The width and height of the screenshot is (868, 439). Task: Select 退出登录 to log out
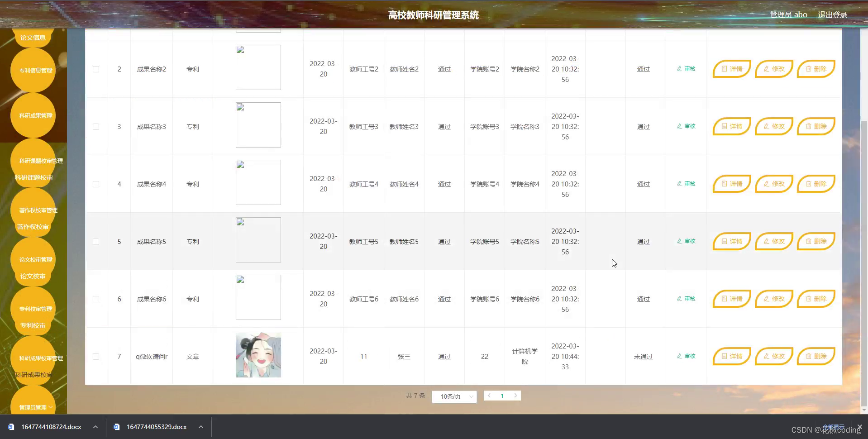click(x=832, y=14)
